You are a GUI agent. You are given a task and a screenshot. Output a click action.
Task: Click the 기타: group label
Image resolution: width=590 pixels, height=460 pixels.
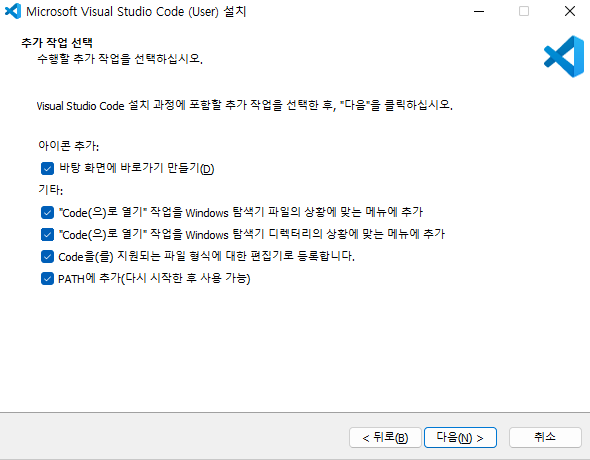click(50, 190)
